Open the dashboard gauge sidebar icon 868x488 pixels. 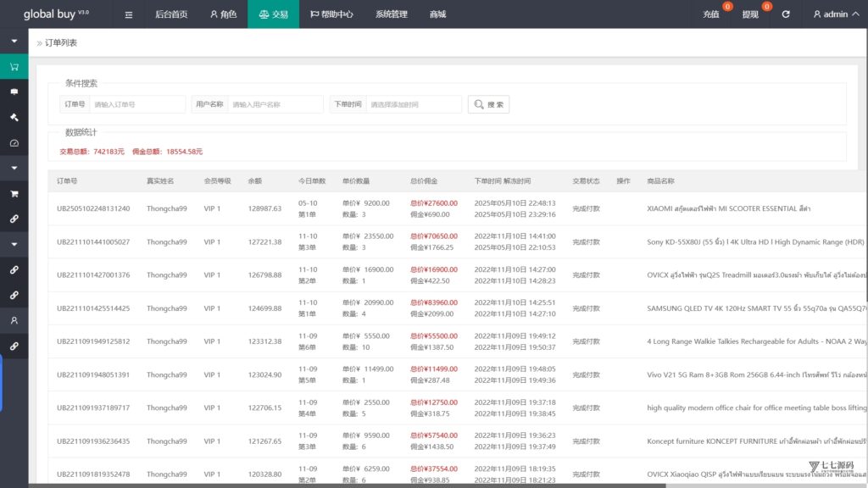[14, 142]
